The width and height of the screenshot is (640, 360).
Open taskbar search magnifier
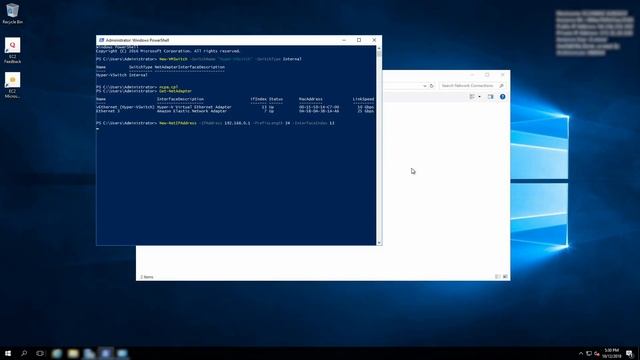click(x=24, y=353)
